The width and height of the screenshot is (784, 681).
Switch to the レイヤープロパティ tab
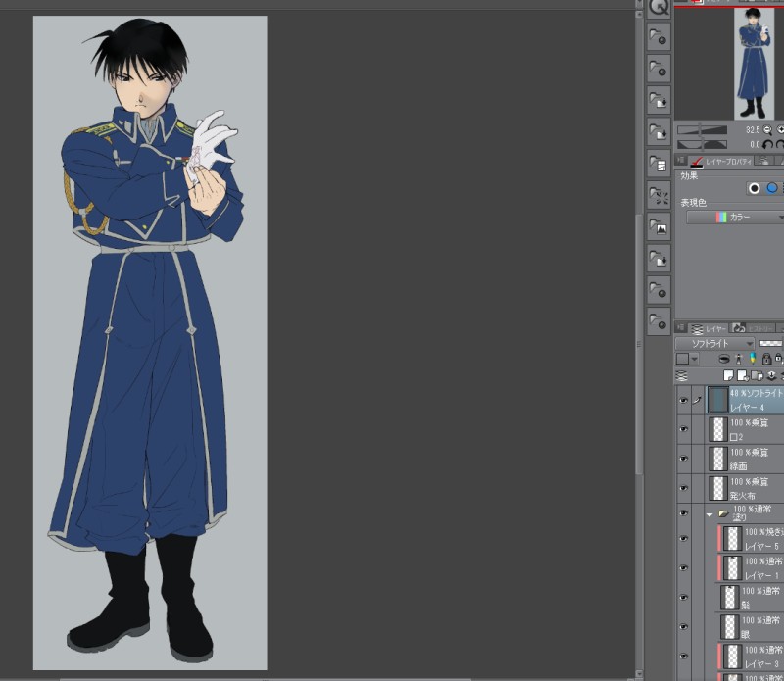[x=721, y=161]
